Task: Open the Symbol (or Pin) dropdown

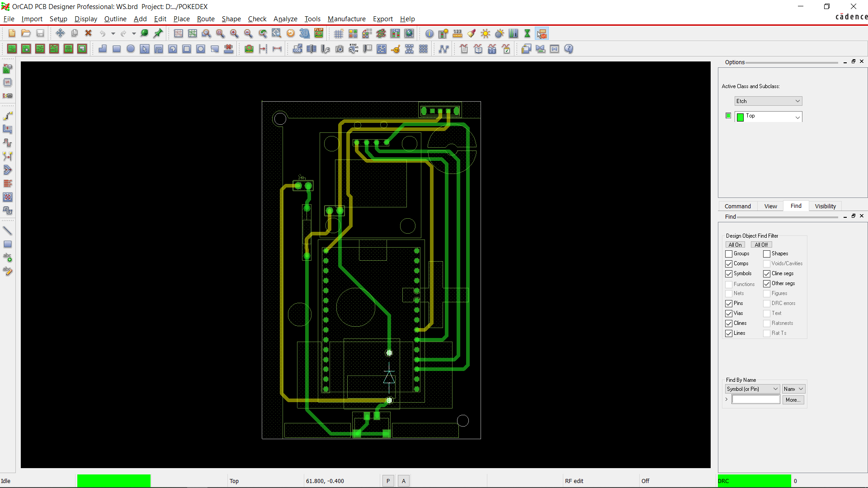Action: point(752,389)
